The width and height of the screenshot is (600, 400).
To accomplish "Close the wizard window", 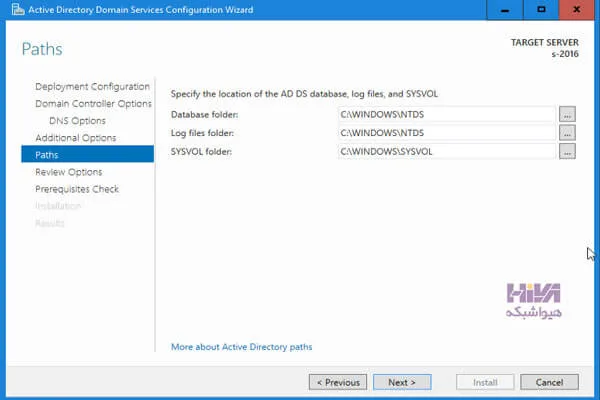I will (x=577, y=10).
